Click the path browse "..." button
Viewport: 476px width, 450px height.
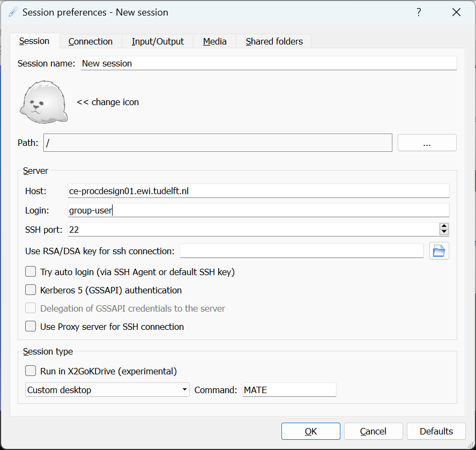427,143
